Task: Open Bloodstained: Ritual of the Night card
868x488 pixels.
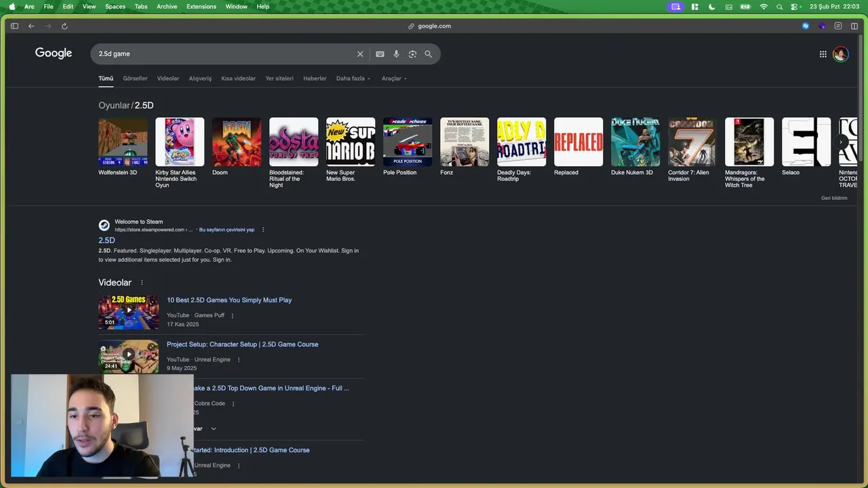Action: [x=294, y=153]
